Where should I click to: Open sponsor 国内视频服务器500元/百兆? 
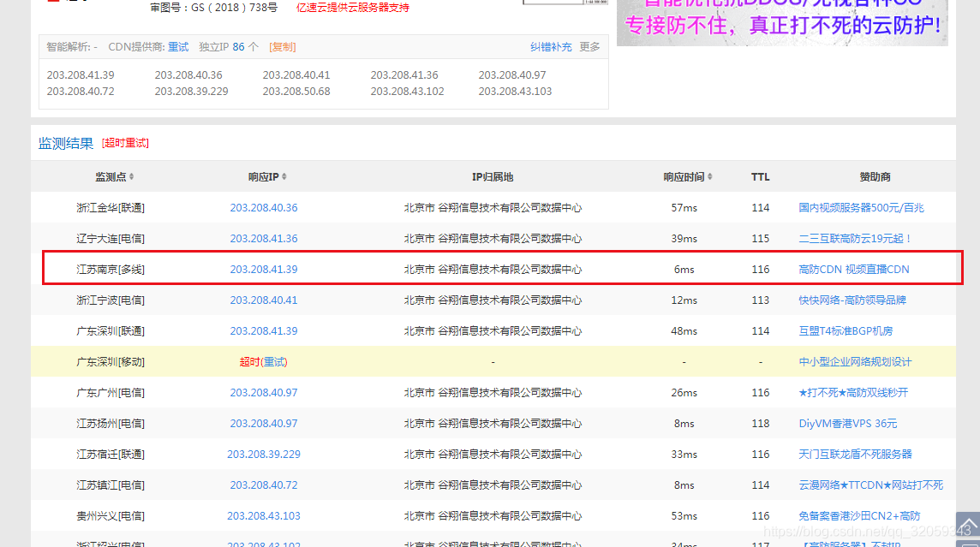[x=861, y=208]
